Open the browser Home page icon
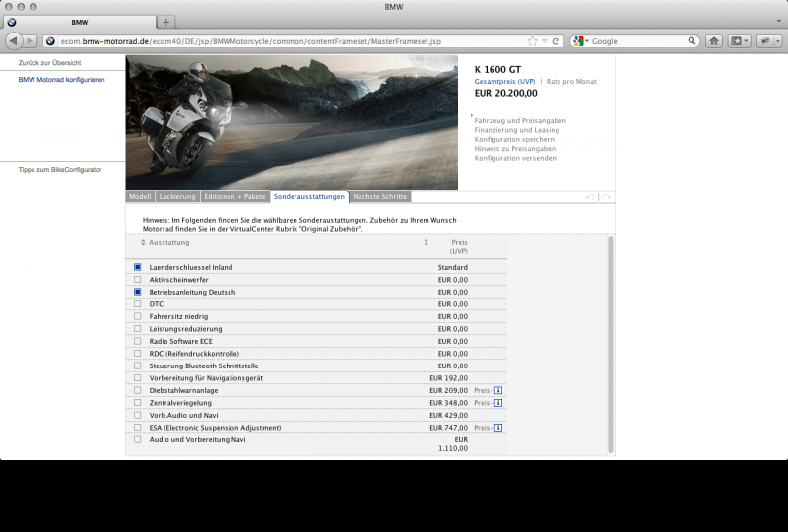This screenshot has width=788, height=532. tap(713, 41)
